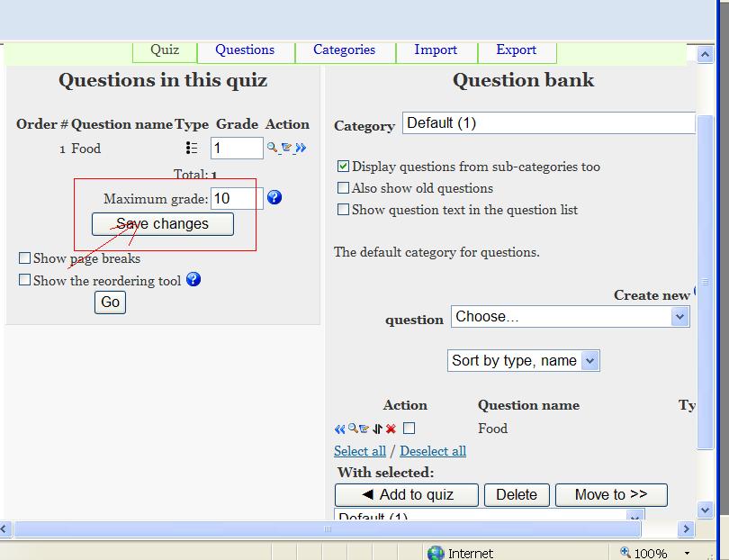Click the Maximum grade input field
This screenshot has width=729, height=560.
pyautogui.click(x=236, y=198)
